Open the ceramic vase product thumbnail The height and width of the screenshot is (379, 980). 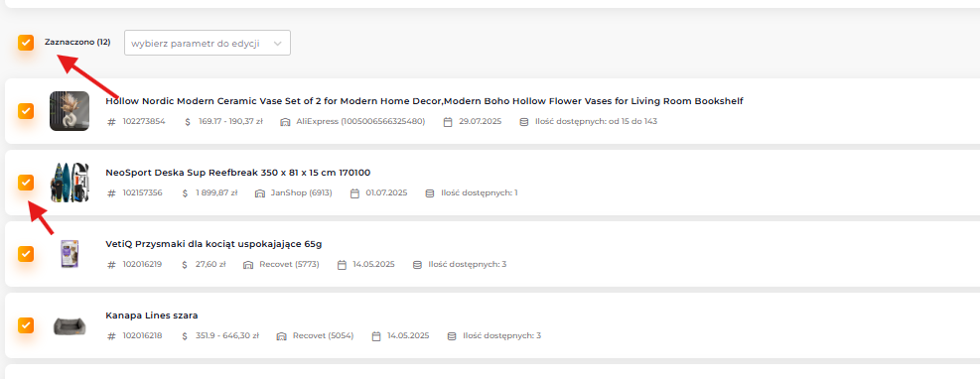(70, 111)
